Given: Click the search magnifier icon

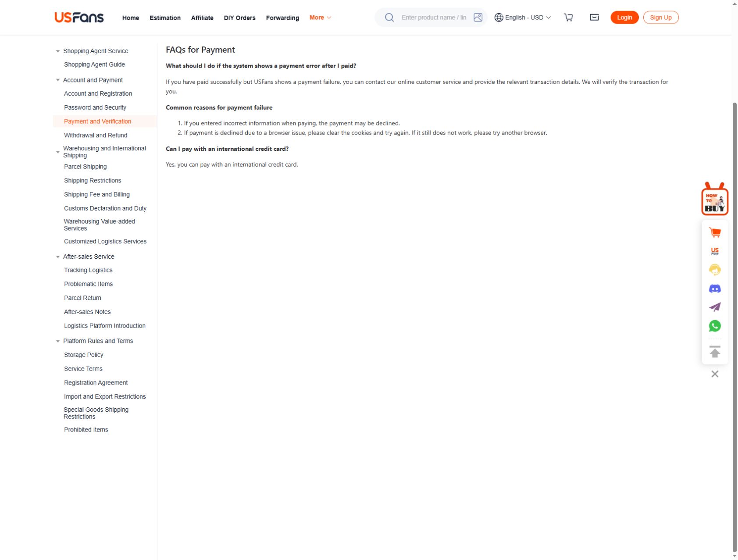Looking at the screenshot, I should coord(389,18).
